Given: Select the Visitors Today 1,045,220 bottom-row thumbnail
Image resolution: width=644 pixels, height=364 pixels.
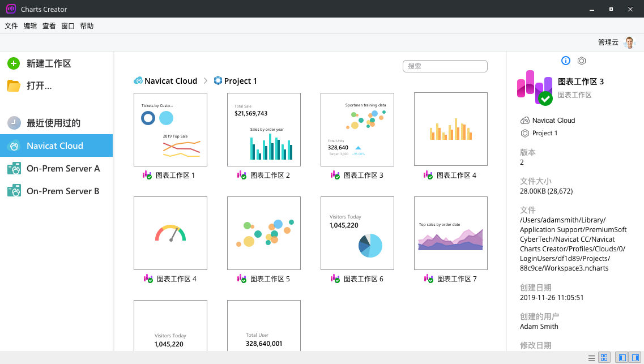Looking at the screenshot, I should 170,326.
